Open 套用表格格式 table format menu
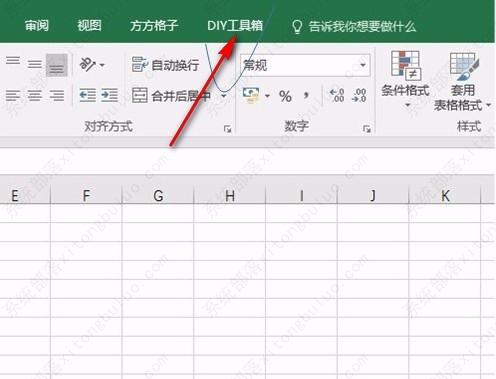The width and height of the screenshot is (496, 379). (x=463, y=81)
